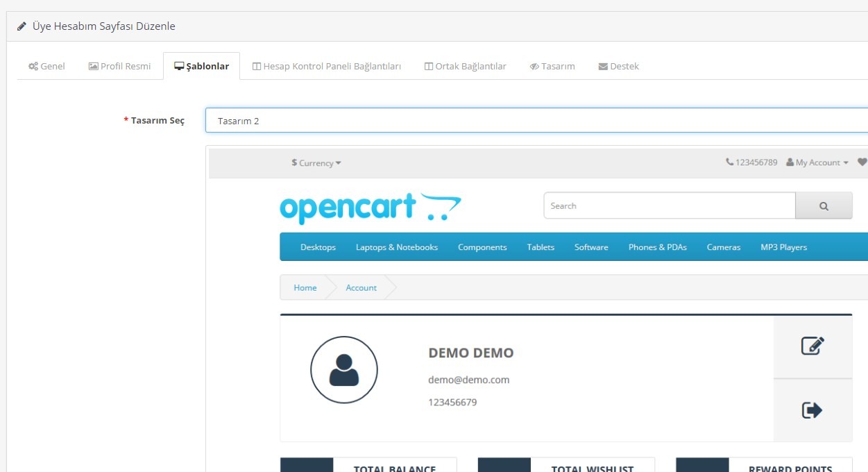Open the Tasarım Seç dropdown
868x472 pixels.
[x=536, y=121]
